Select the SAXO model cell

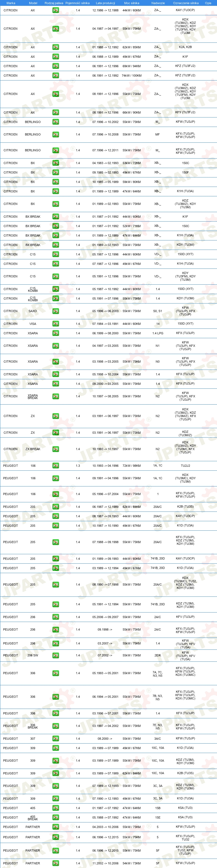coord(33,311)
